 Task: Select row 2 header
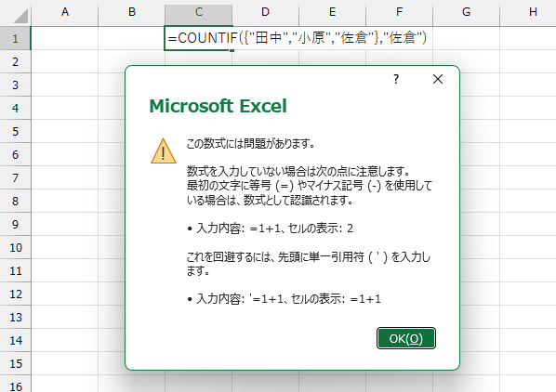[x=15, y=61]
